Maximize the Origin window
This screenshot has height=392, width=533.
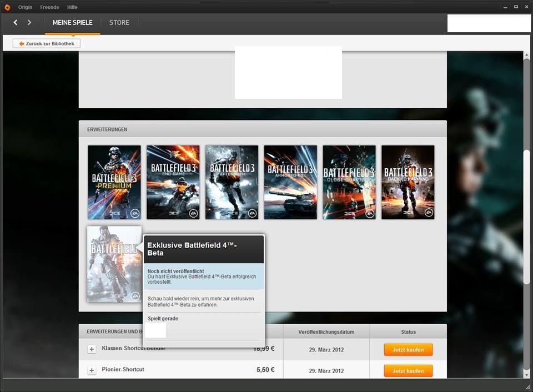[516, 7]
